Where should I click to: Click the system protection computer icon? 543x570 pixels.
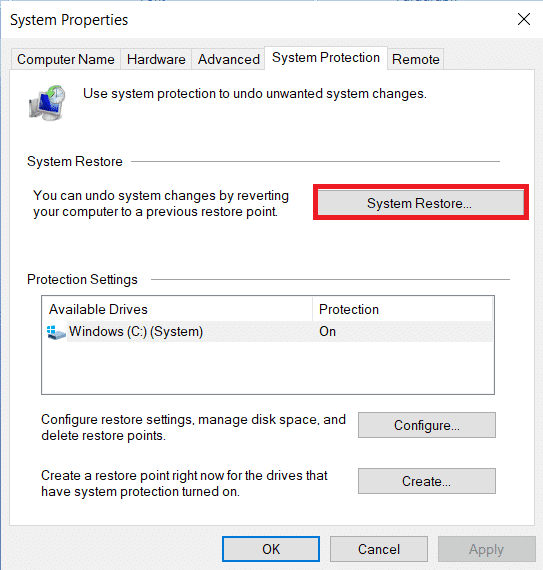47,103
